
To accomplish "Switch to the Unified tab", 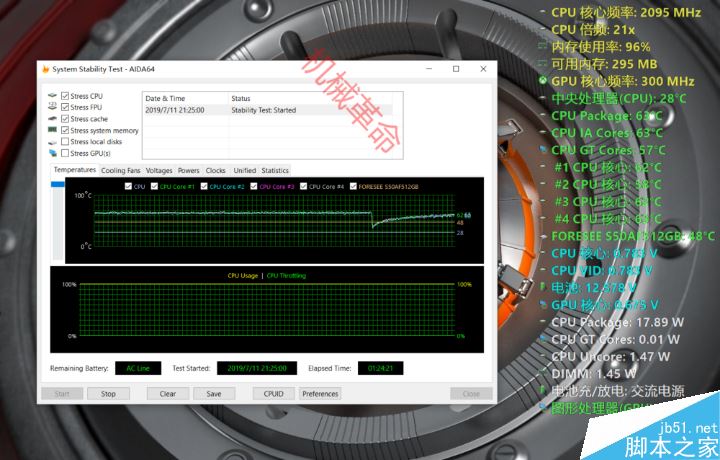I will [244, 170].
